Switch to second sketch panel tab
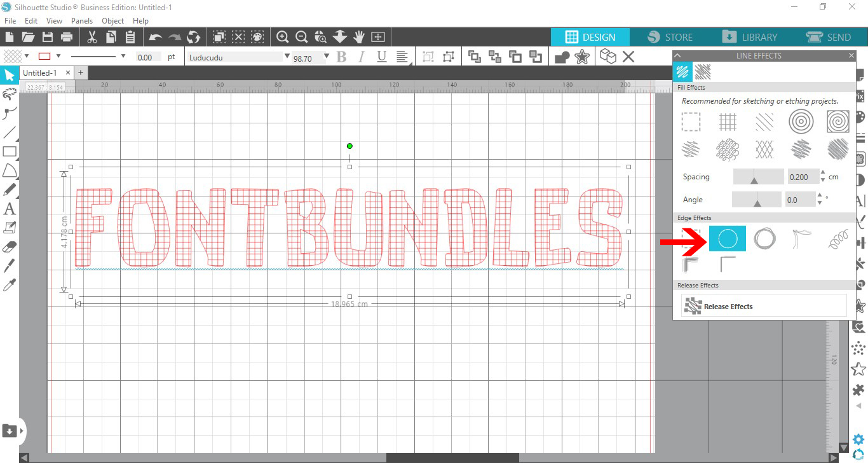868x463 pixels. pyautogui.click(x=702, y=71)
